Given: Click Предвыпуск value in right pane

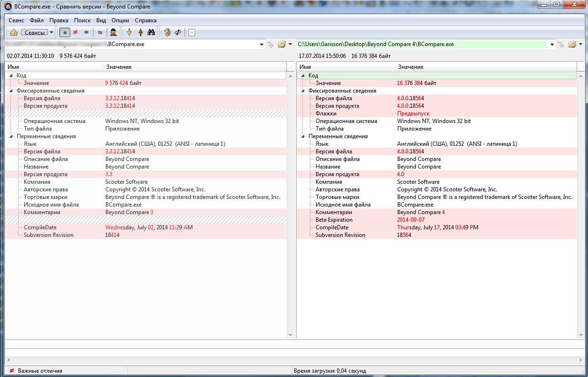Looking at the screenshot, I should point(413,113).
